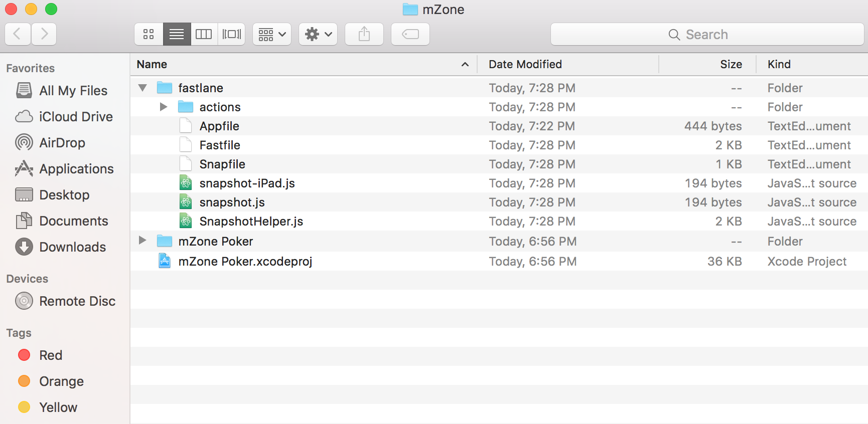This screenshot has height=424, width=868.
Task: Expand the mZone Poker folder
Action: 142,241
